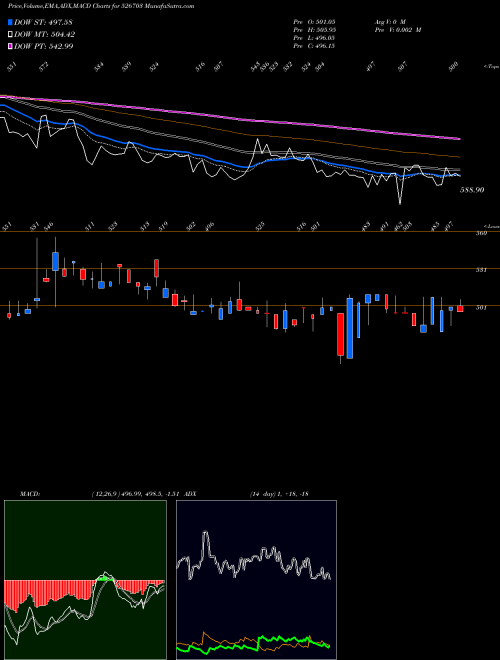Click the magenta DOW PT legend swatch
The width and height of the screenshot is (500, 660).
click(x=10, y=46)
